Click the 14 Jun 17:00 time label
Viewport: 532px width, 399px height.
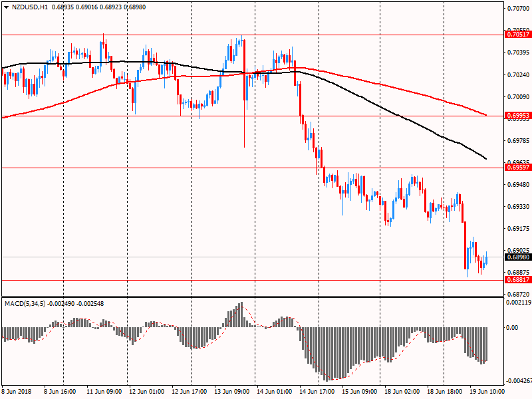coord(317,391)
